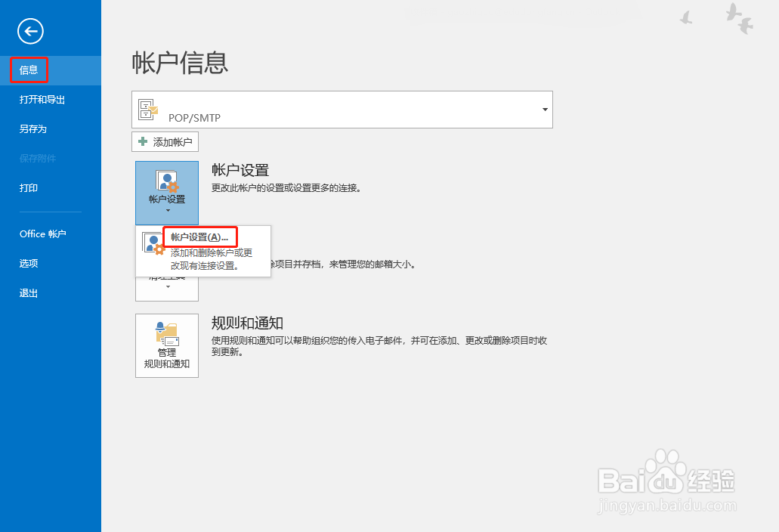Image resolution: width=779 pixels, height=532 pixels.
Task: Click the 添加帐户 button
Action: (165, 141)
